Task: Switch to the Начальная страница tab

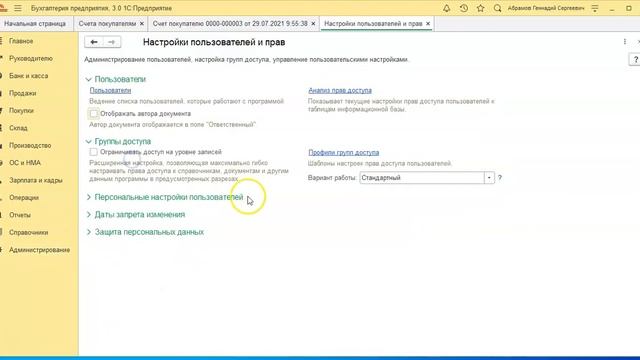Action: click(x=35, y=24)
